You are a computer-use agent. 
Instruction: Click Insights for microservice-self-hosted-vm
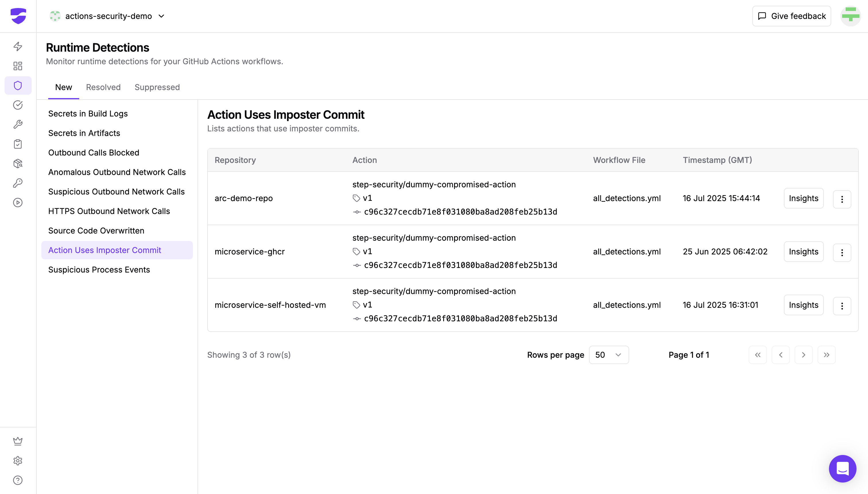(803, 305)
